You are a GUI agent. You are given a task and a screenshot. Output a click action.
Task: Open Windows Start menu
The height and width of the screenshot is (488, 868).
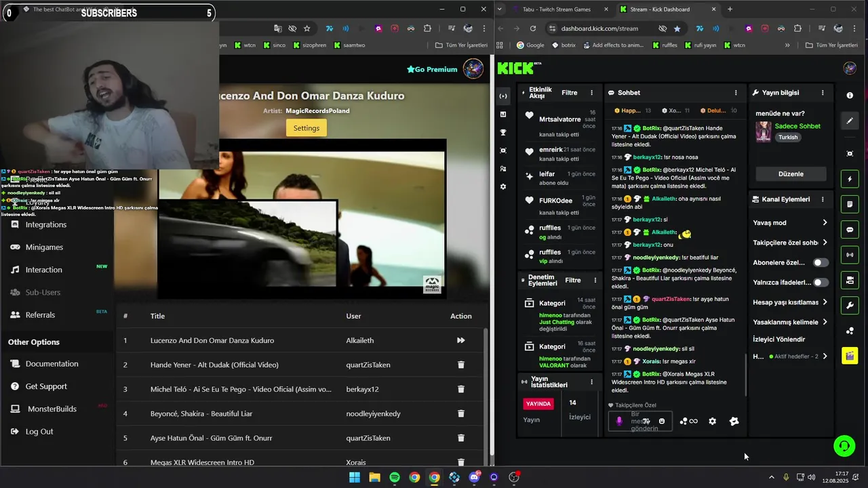coord(354,477)
